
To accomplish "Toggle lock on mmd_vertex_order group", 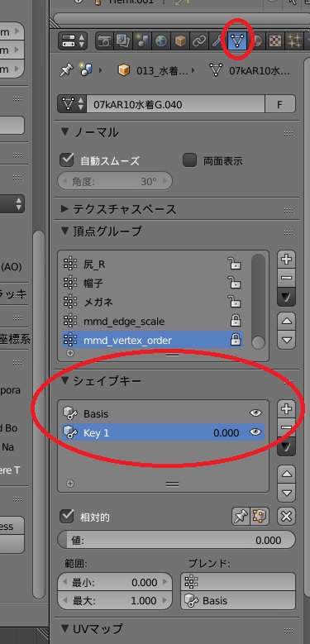I will [x=236, y=340].
